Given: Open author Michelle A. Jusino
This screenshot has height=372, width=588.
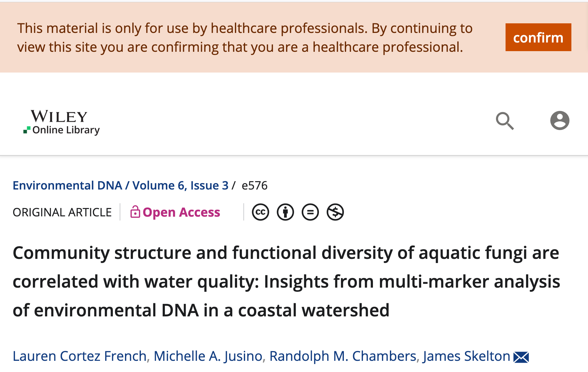Looking at the screenshot, I should (208, 356).
